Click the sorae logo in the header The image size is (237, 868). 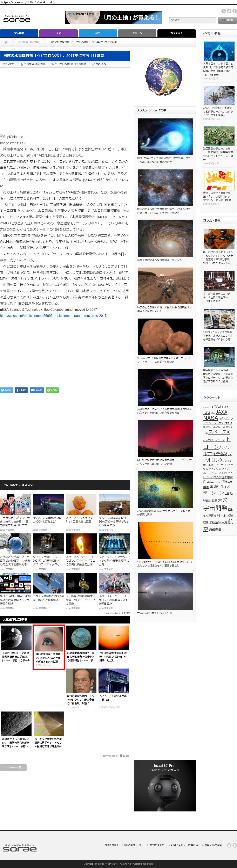coord(17,19)
